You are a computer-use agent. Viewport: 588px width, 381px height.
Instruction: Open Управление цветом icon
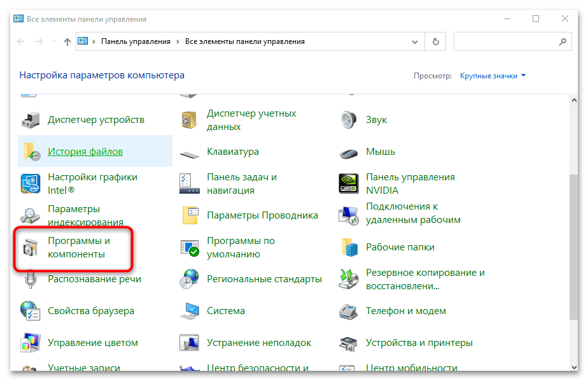31,343
